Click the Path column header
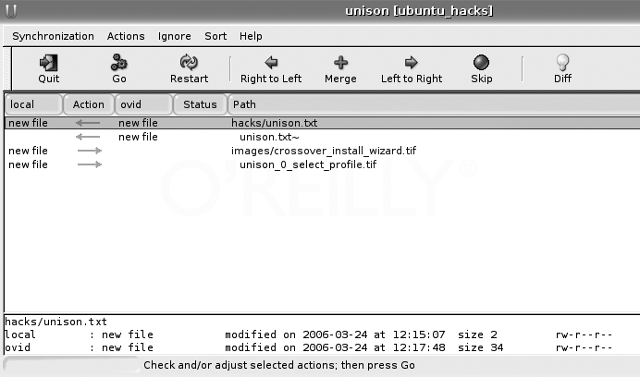640x377 pixels. click(433, 104)
